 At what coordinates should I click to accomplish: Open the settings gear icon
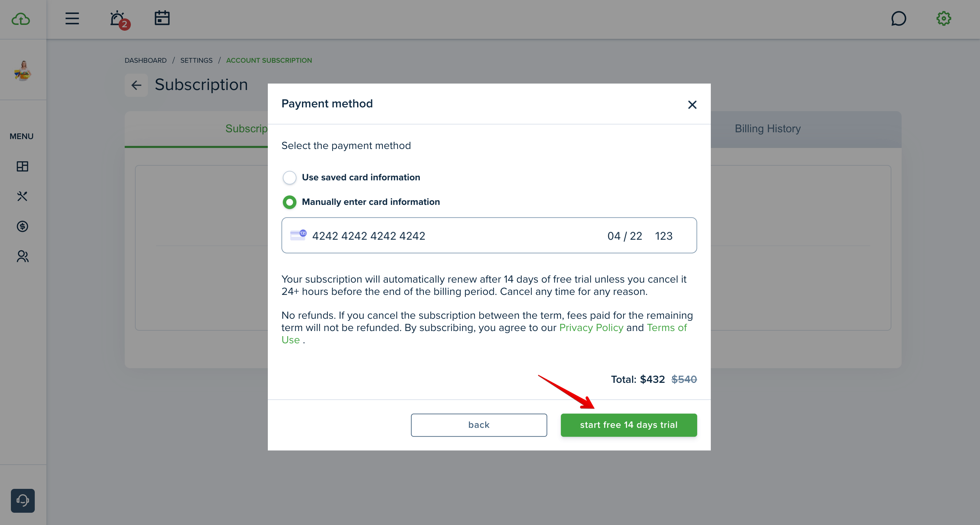coord(944,18)
